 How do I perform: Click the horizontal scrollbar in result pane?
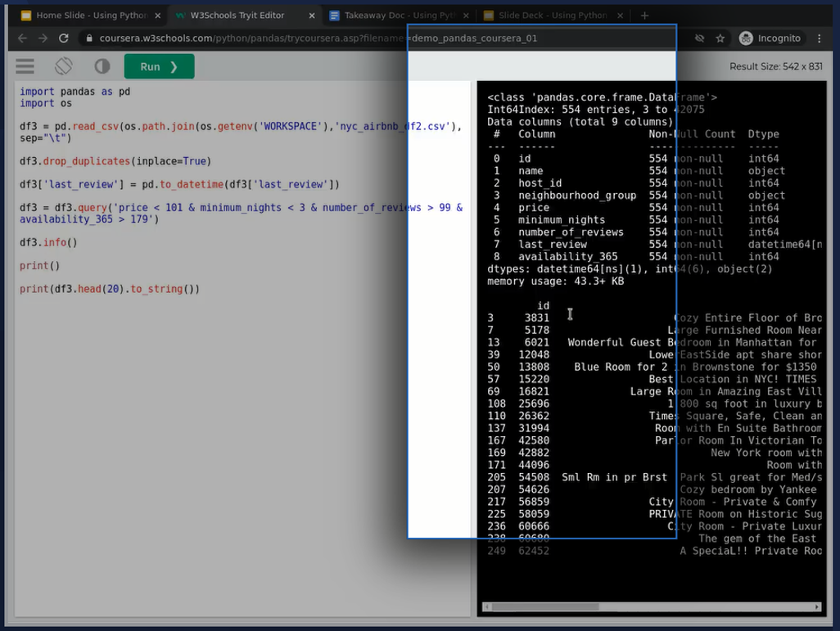(545, 607)
